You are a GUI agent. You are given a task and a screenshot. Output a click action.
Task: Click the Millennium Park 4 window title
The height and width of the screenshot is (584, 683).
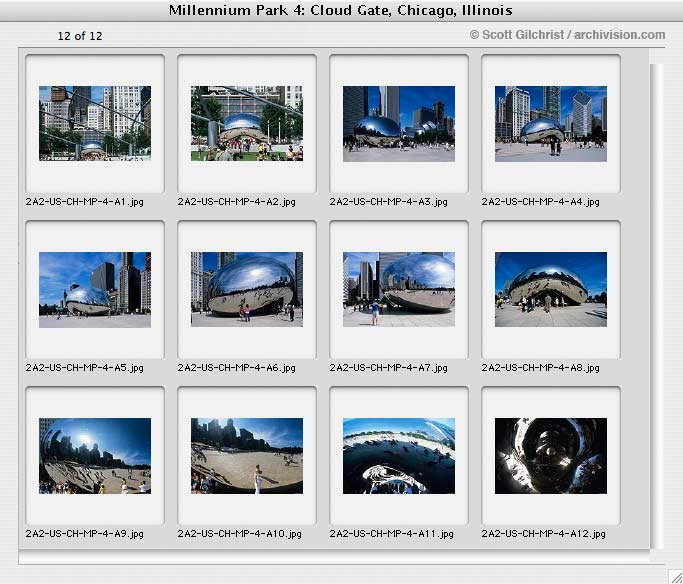tap(341, 10)
